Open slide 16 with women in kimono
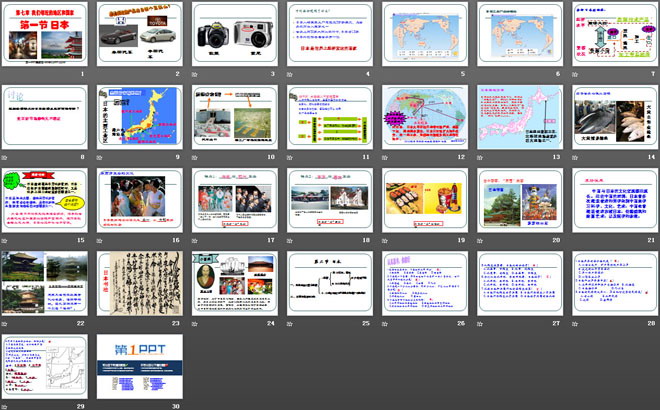The image size is (660, 410). coord(139,200)
